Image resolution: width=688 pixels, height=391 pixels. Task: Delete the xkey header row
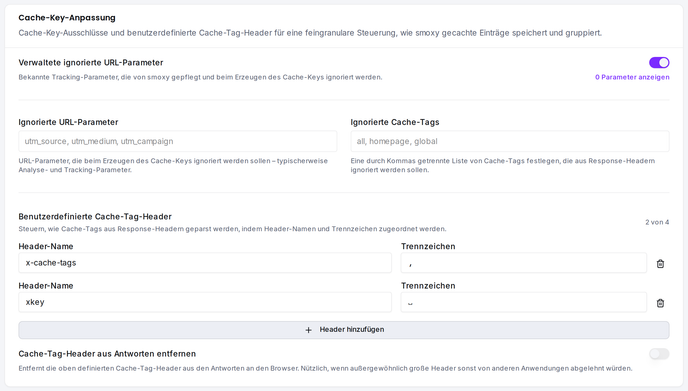point(660,303)
